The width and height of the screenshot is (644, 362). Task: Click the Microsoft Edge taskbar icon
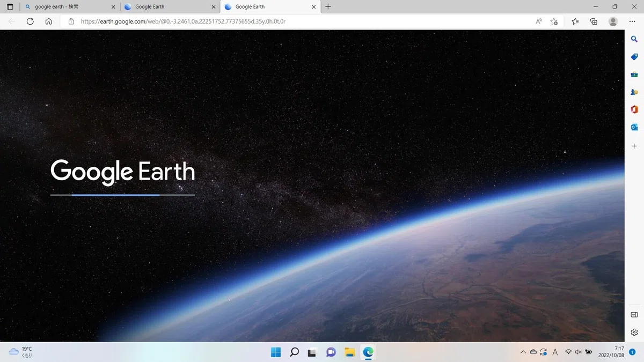pos(368,352)
